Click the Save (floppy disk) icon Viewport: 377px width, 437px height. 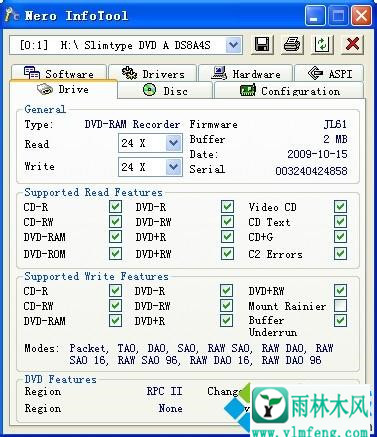point(262,44)
